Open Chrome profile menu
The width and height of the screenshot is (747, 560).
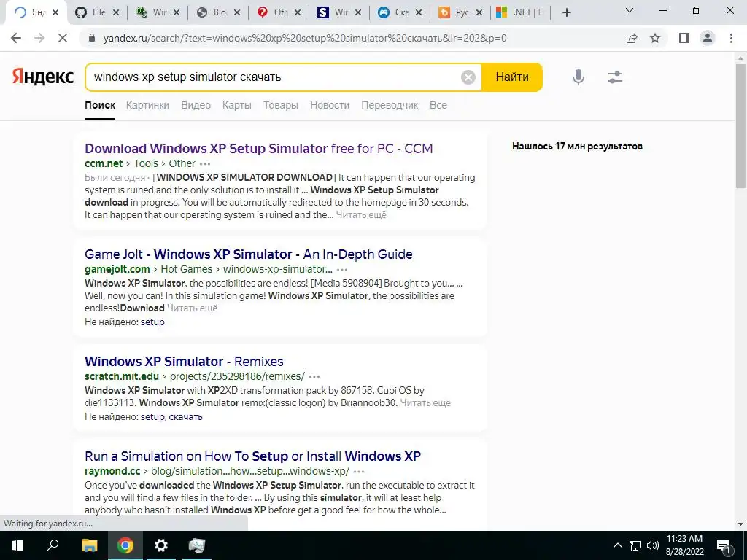click(708, 38)
